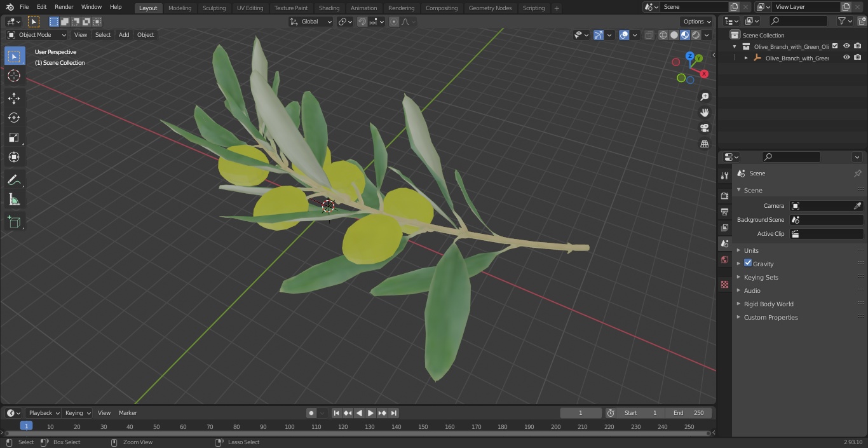
Task: Open the Object Mode dropdown
Action: point(37,35)
